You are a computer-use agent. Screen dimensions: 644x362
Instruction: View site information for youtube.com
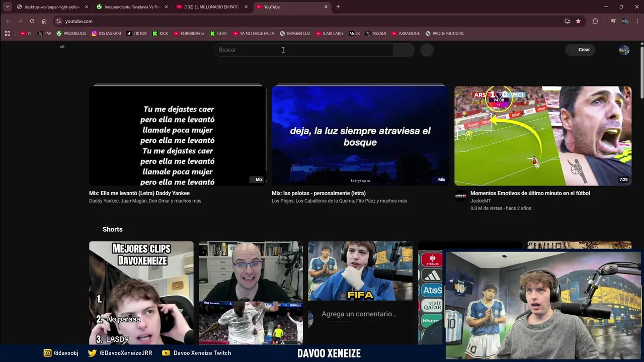tap(58, 21)
